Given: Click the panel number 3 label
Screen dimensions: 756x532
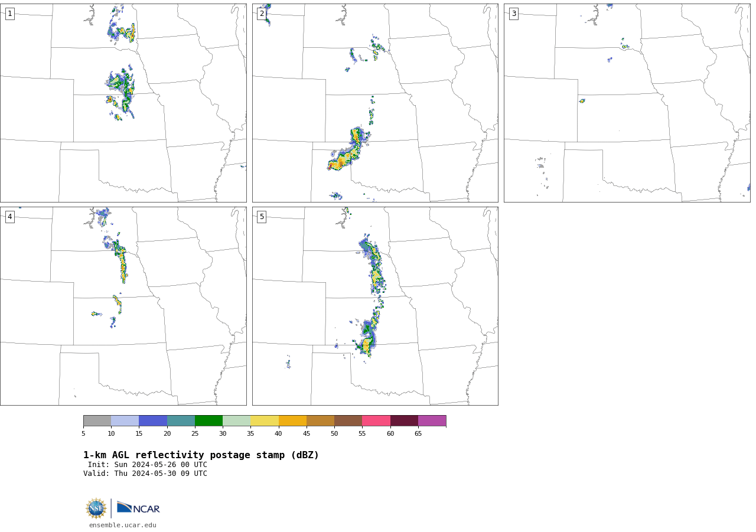Looking at the screenshot, I should 513,14.
